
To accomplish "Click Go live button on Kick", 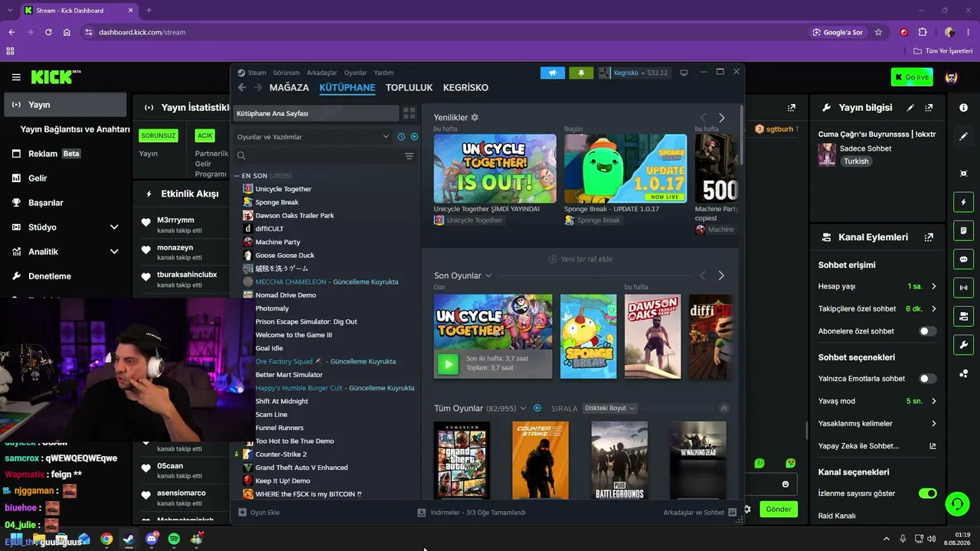I will [x=912, y=77].
